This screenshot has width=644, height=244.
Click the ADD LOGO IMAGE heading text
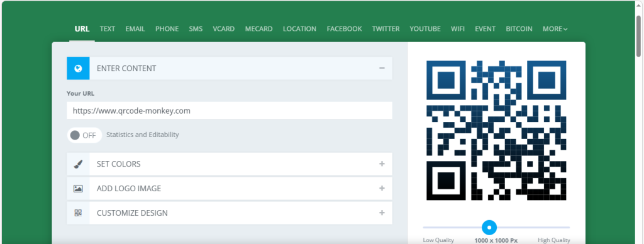pos(129,189)
